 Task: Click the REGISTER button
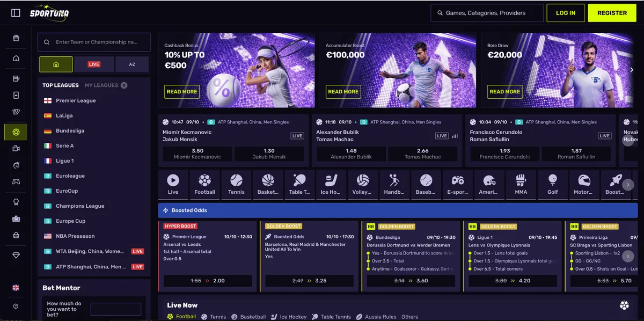click(x=612, y=13)
